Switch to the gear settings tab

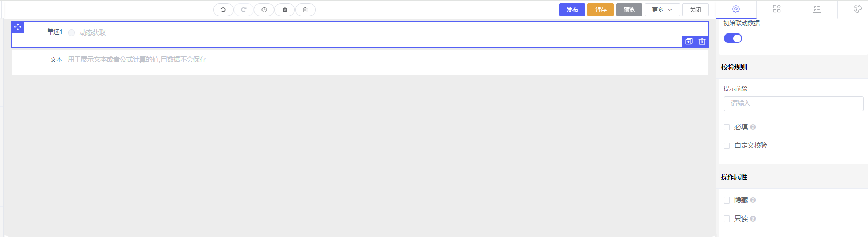pyautogui.click(x=736, y=9)
